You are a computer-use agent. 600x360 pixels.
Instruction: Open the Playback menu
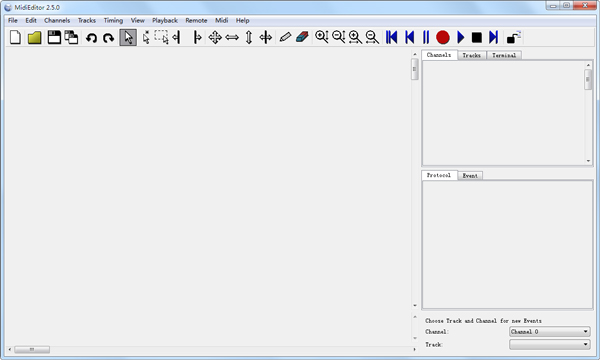point(165,21)
